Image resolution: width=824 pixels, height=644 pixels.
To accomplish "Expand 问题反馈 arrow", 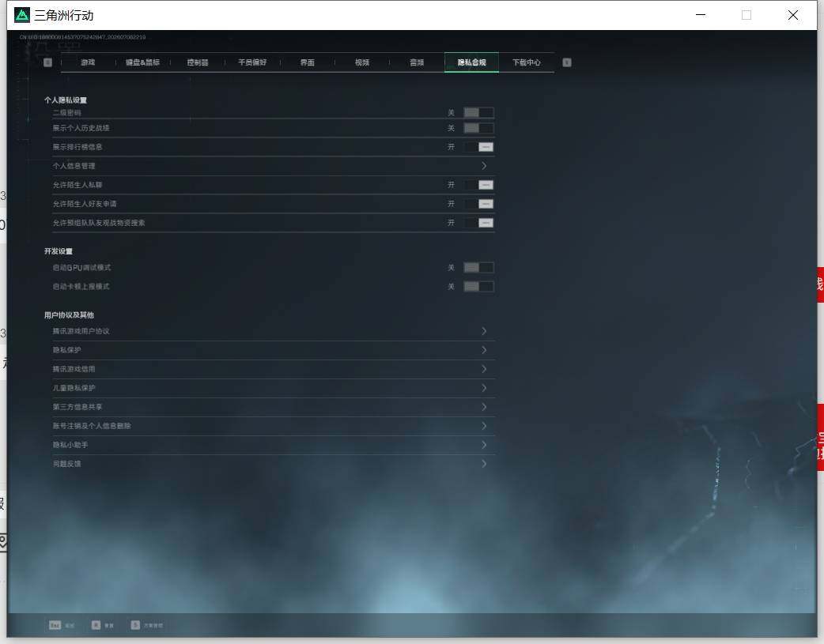I will (x=484, y=463).
